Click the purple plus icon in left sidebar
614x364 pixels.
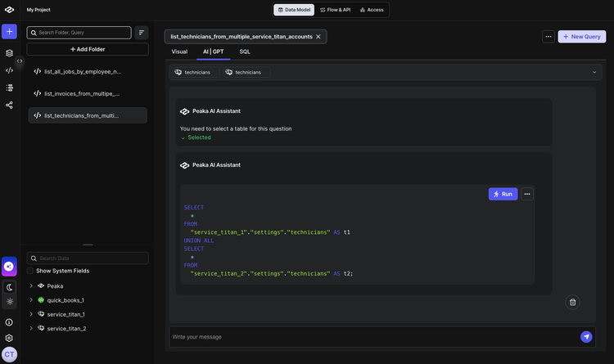9,32
